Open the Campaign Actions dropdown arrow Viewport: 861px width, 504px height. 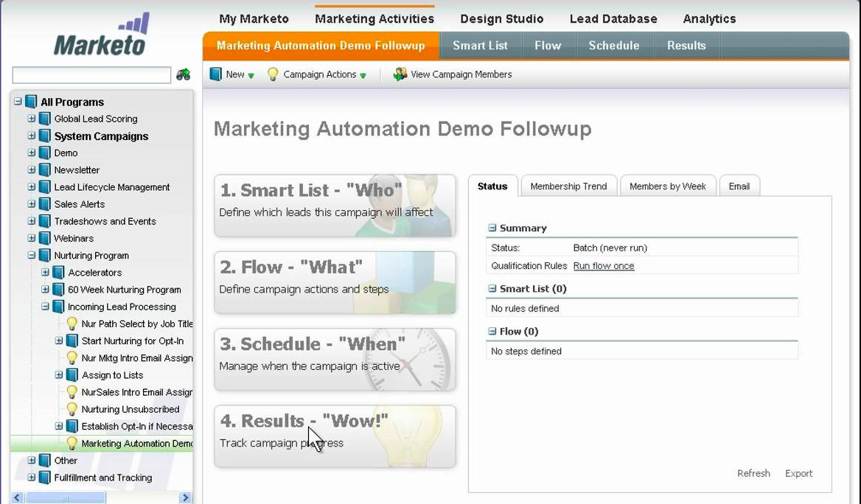[363, 76]
